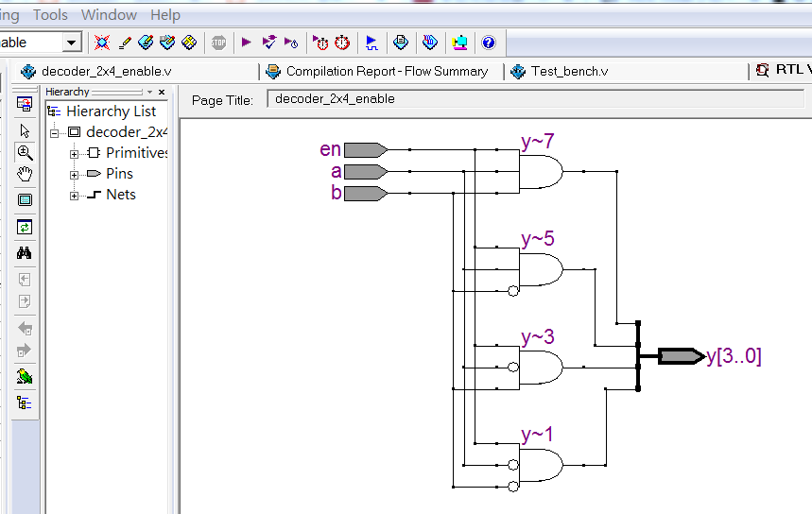The image size is (812, 514).
Task: Open the Programmer icon with blue waves
Action: [x=430, y=43]
